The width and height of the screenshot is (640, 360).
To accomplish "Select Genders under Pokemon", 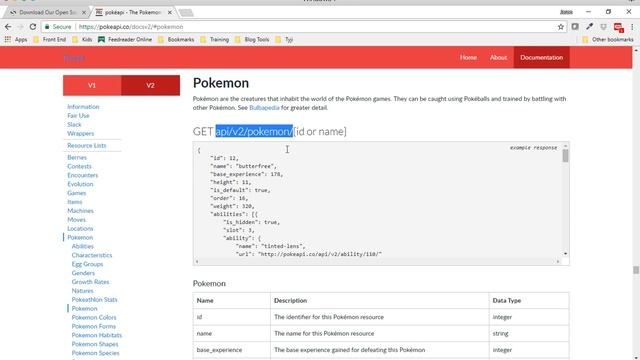I will pyautogui.click(x=83, y=273).
